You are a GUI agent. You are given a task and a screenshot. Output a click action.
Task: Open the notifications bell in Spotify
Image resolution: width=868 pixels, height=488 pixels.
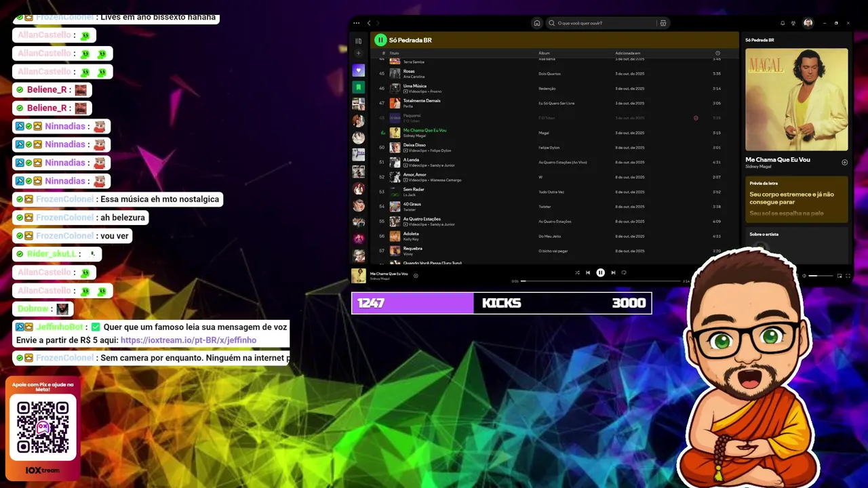[783, 23]
